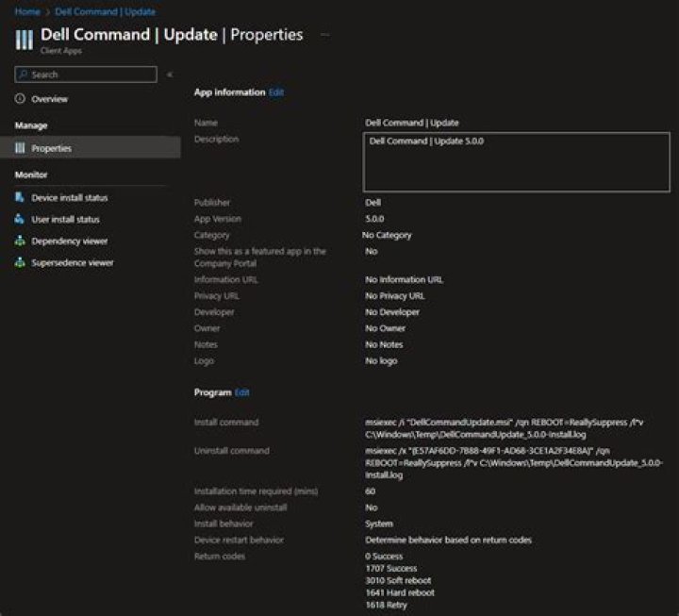The image size is (679, 616).
Task: Open the ellipsis more options menu
Action: point(324,35)
